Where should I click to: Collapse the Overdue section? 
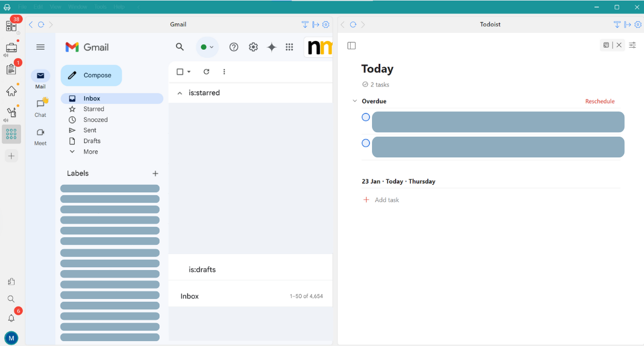click(x=355, y=101)
